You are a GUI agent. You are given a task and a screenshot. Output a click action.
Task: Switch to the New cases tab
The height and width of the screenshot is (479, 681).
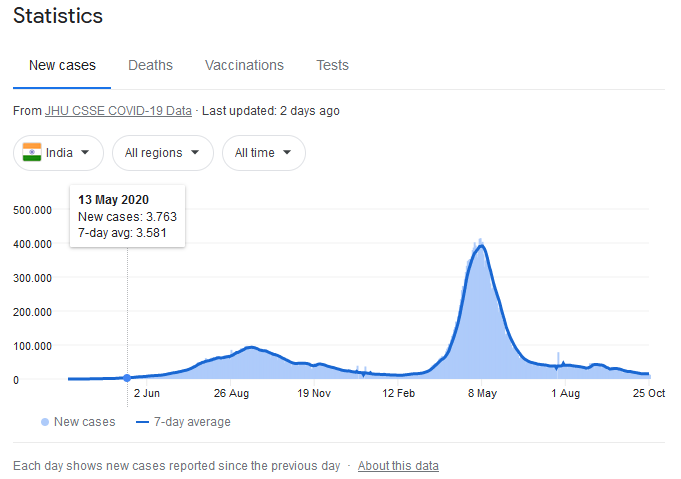coord(62,65)
